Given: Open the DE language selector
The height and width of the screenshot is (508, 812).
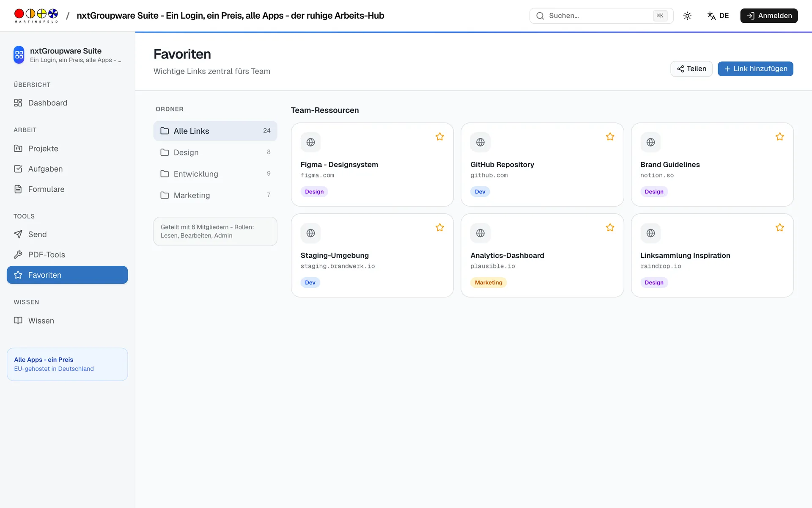Looking at the screenshot, I should click(x=718, y=16).
